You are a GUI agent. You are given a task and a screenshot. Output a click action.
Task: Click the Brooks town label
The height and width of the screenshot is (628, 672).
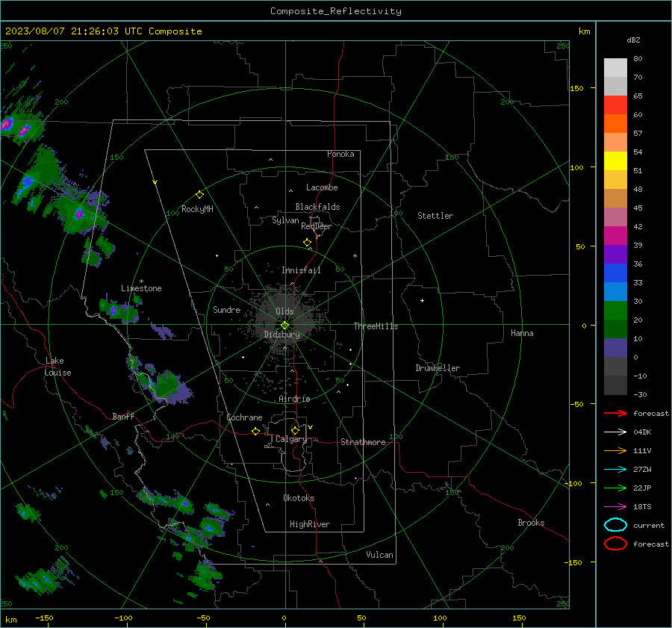pyautogui.click(x=531, y=523)
